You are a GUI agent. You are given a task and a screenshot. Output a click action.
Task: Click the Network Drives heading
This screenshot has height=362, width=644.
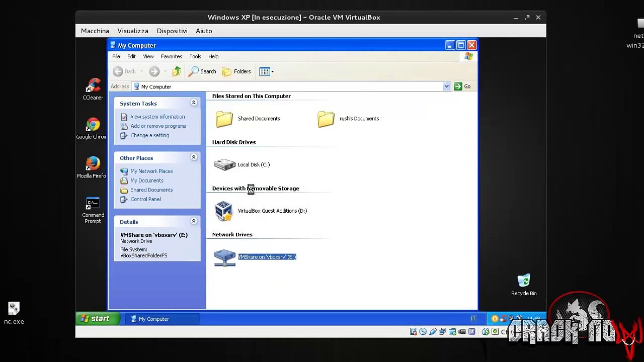(x=232, y=234)
